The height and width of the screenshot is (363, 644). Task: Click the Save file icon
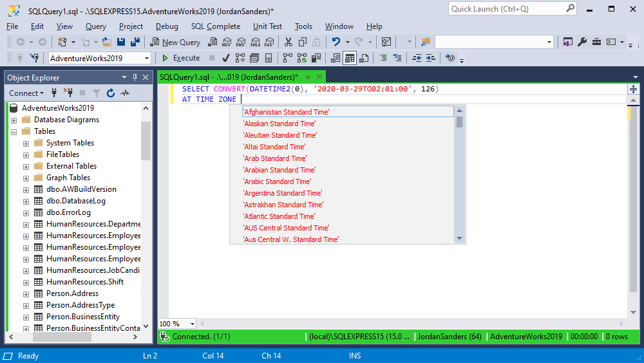[121, 42]
